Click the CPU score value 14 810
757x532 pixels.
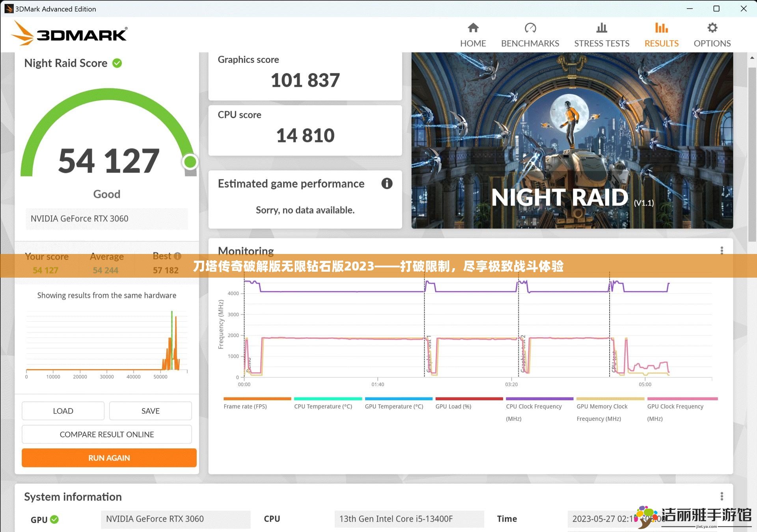305,136
